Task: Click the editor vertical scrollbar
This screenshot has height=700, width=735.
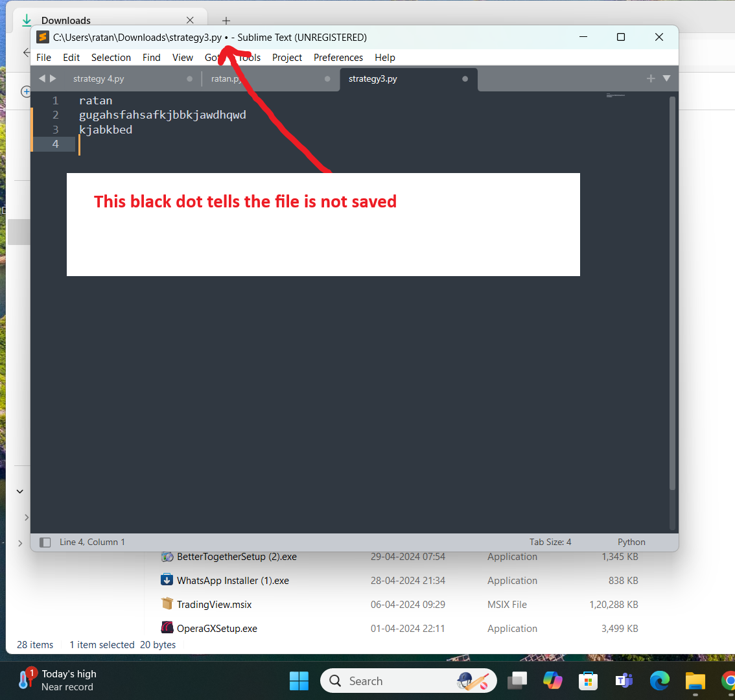Action: 672,292
